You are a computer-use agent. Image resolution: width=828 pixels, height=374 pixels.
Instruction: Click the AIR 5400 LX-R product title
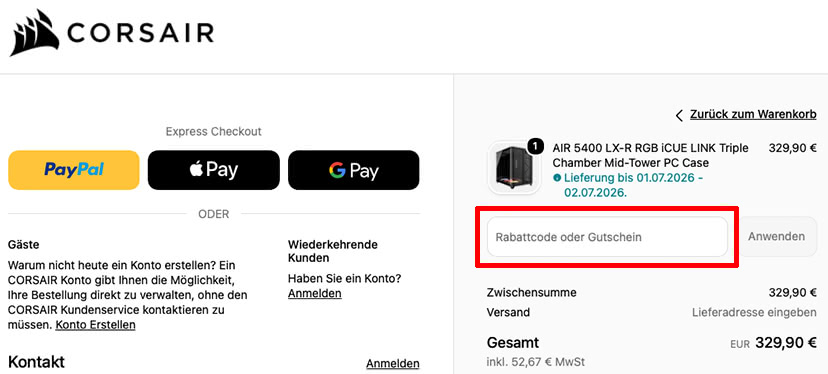click(651, 155)
